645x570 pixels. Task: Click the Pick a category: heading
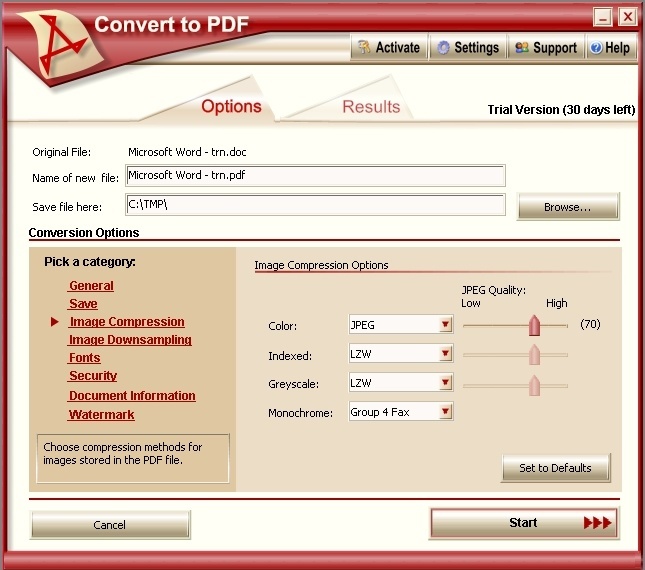point(90,262)
